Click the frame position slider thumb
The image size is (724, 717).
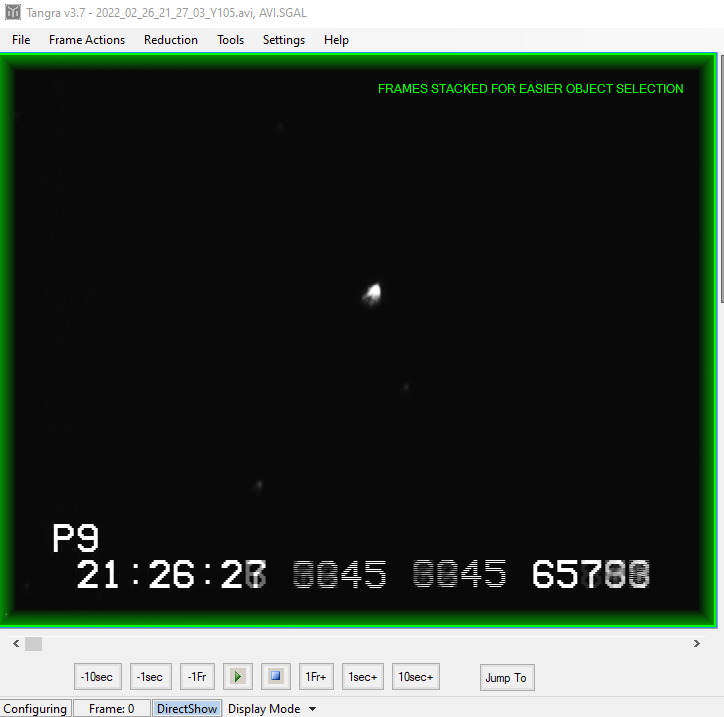[33, 644]
